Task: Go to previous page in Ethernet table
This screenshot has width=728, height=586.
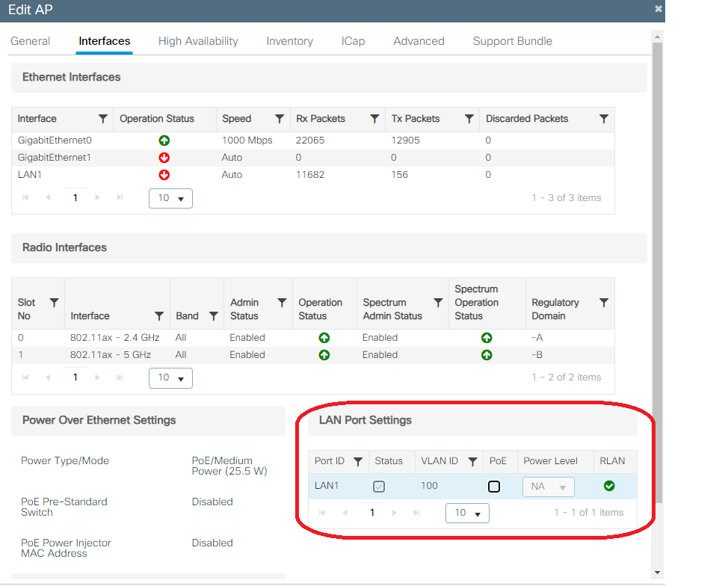Action: pyautogui.click(x=48, y=198)
